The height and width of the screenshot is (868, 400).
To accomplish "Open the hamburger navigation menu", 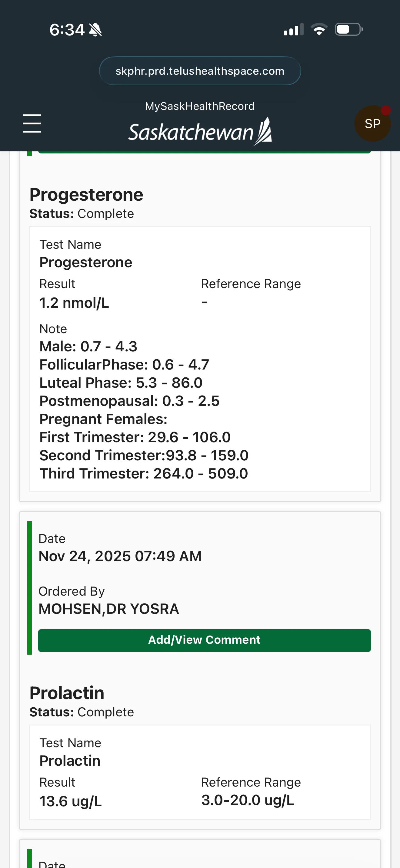I will (32, 123).
